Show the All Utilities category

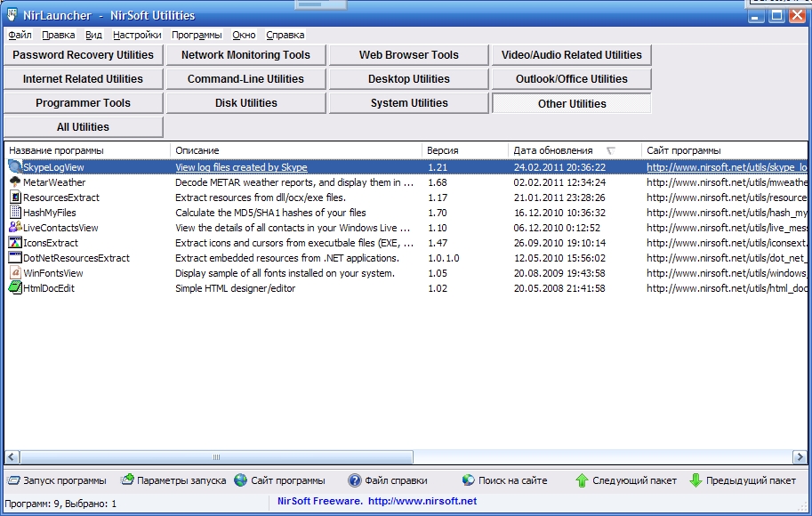(x=84, y=127)
